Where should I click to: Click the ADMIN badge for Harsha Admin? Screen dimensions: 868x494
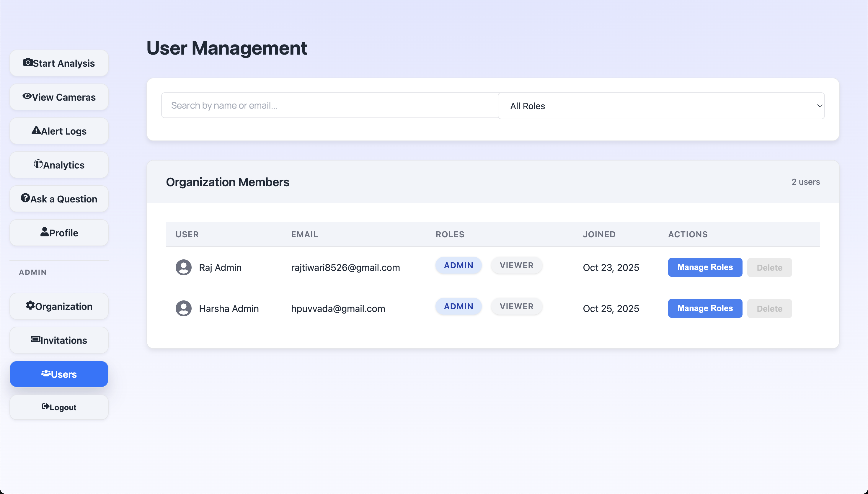tap(458, 306)
